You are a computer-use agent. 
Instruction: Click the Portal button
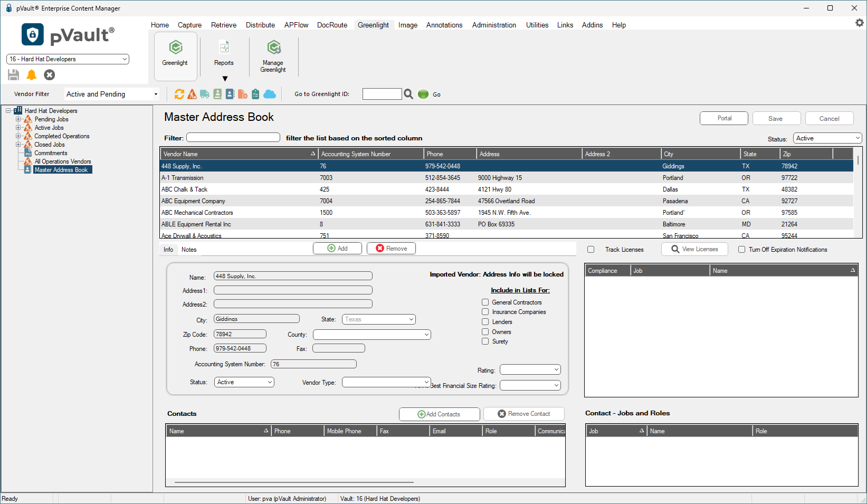click(724, 118)
